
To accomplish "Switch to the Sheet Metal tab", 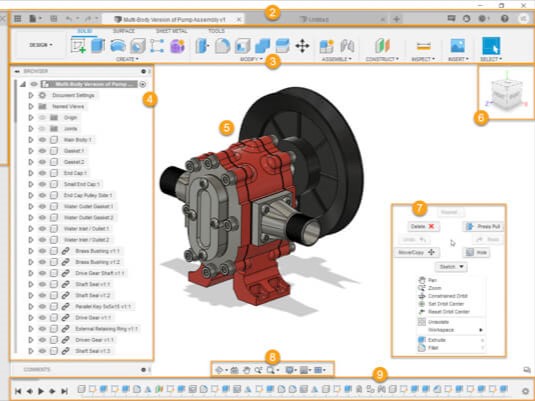I will (172, 31).
